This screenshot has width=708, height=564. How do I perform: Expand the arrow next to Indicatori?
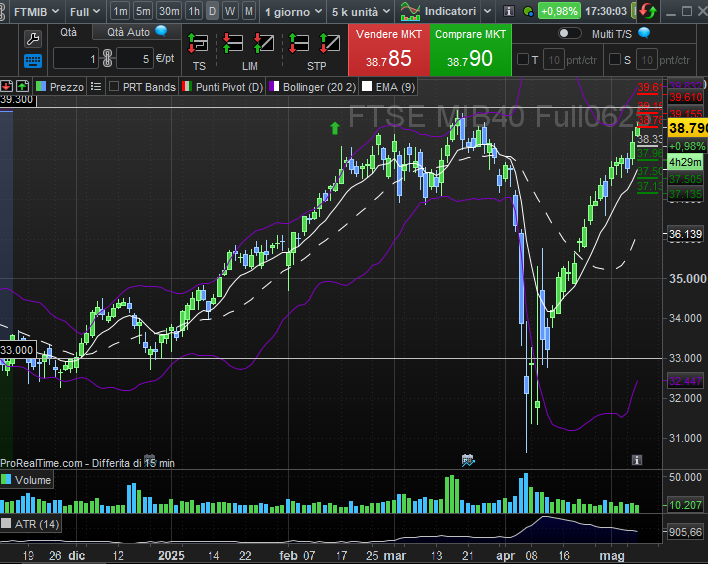[x=487, y=11]
